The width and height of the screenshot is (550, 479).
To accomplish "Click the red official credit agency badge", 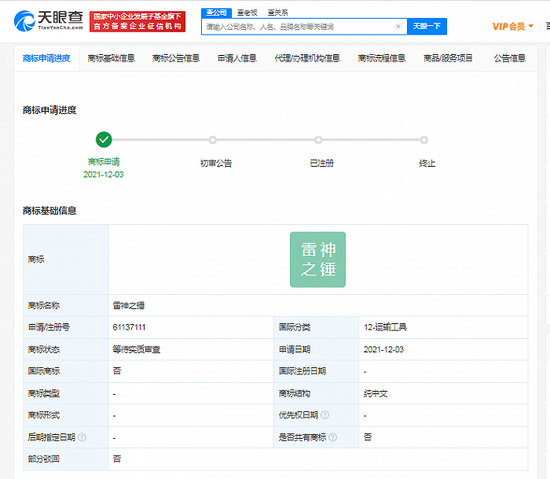I will 137,21.
